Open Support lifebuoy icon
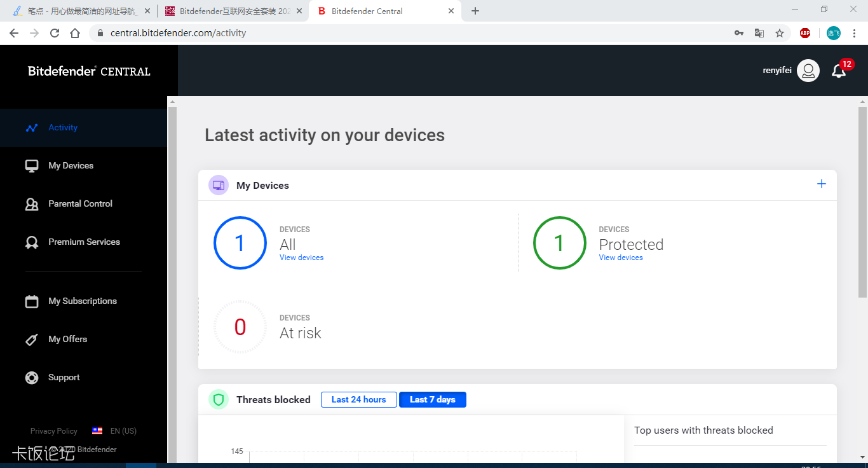868x468 pixels. tap(32, 378)
